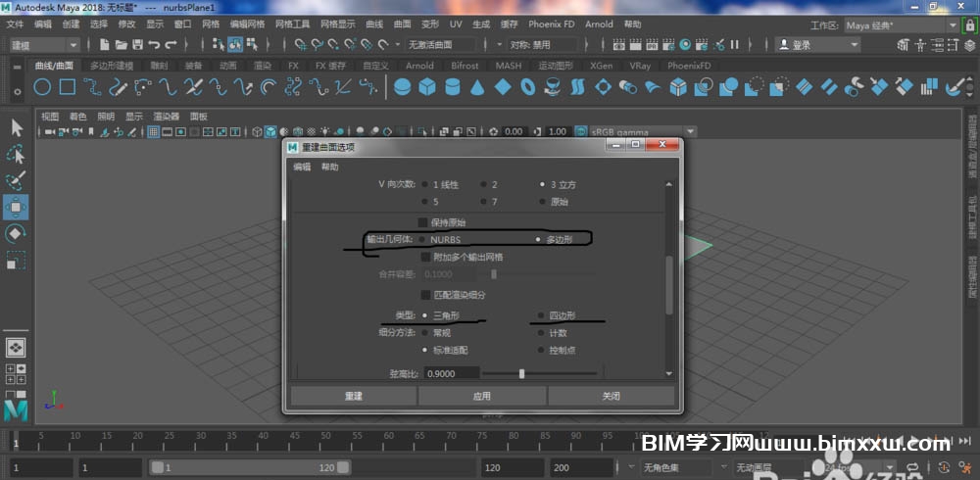
Task: Select NURBS as output geometry
Action: 422,239
